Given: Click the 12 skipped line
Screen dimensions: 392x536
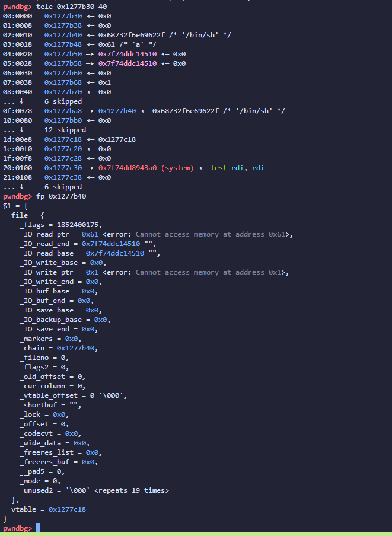Looking at the screenshot, I should point(65,130).
